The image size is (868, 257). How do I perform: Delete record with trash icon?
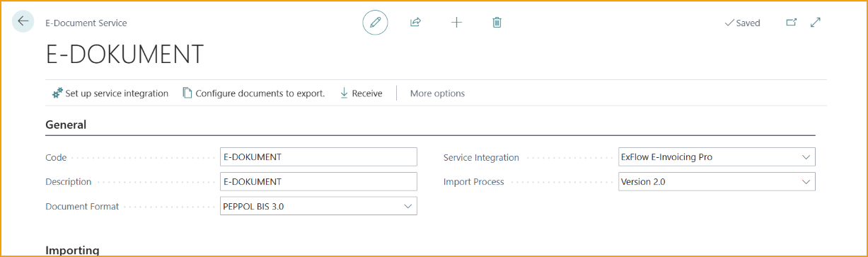497,23
